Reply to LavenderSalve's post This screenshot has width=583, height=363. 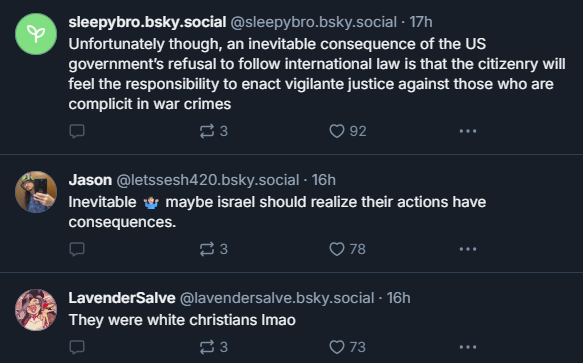[77, 347]
